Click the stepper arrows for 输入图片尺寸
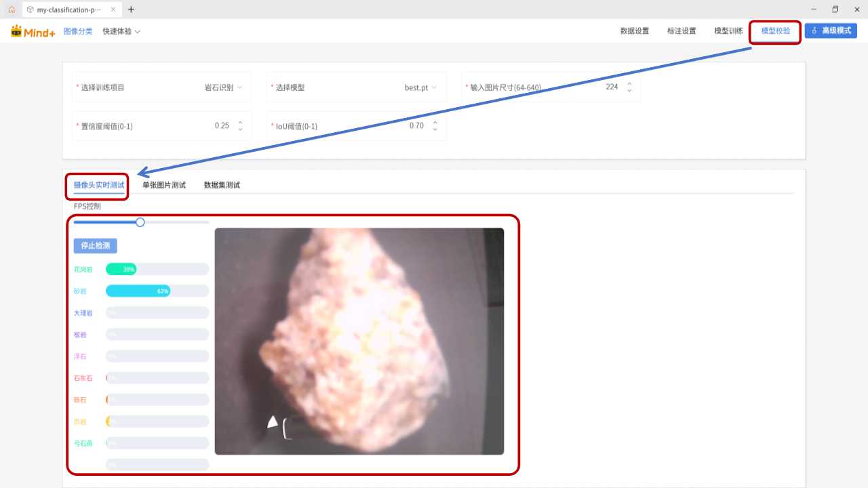 [629, 87]
